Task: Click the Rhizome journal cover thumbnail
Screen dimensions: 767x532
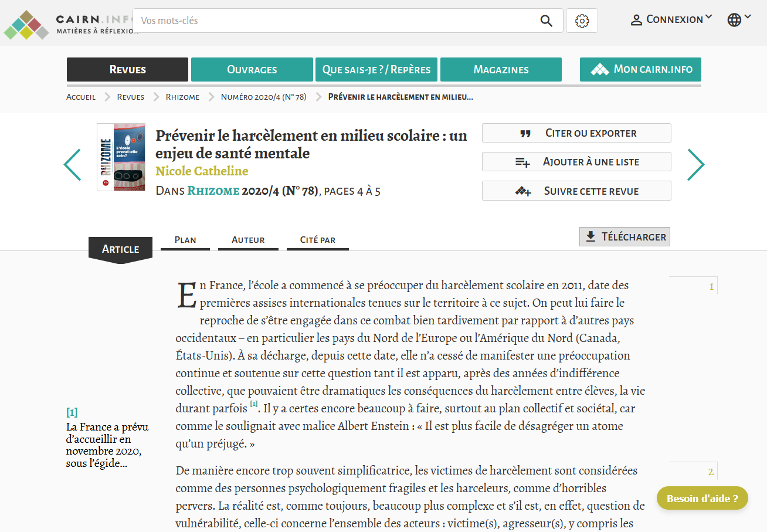Action: point(121,157)
